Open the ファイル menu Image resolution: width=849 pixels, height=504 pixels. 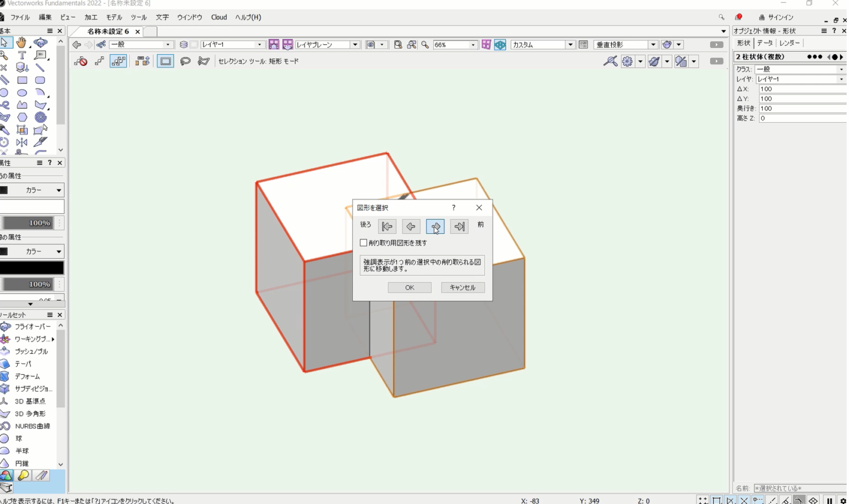(20, 17)
